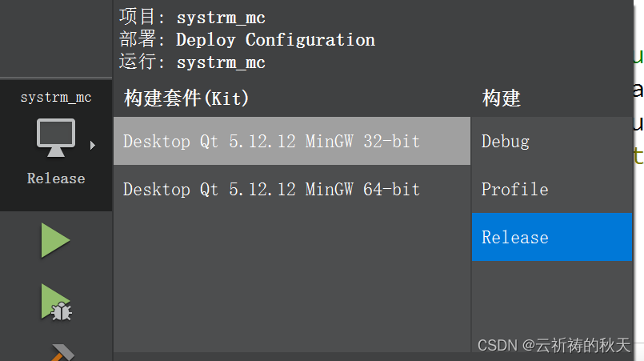The height and width of the screenshot is (361, 644).
Task: Start debugging with the bug play icon
Action: (x=56, y=303)
